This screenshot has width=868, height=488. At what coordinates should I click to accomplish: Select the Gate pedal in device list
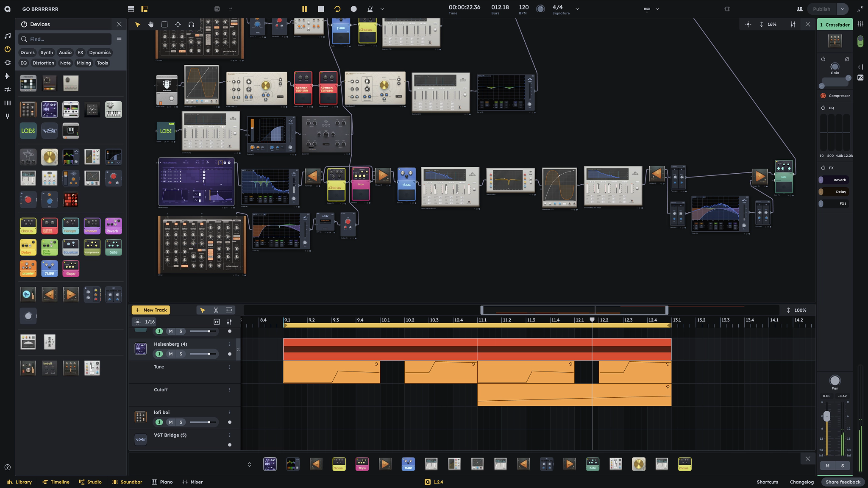[113, 247]
